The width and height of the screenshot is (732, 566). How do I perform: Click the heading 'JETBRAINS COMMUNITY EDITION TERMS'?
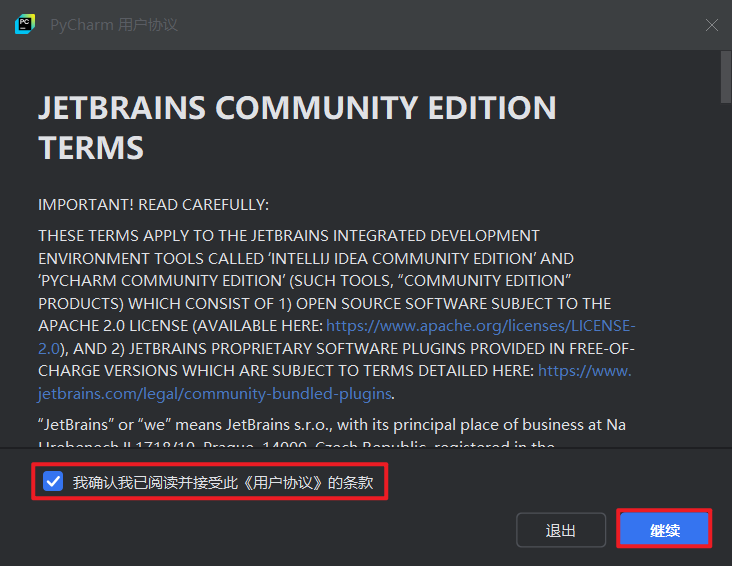tap(297, 127)
